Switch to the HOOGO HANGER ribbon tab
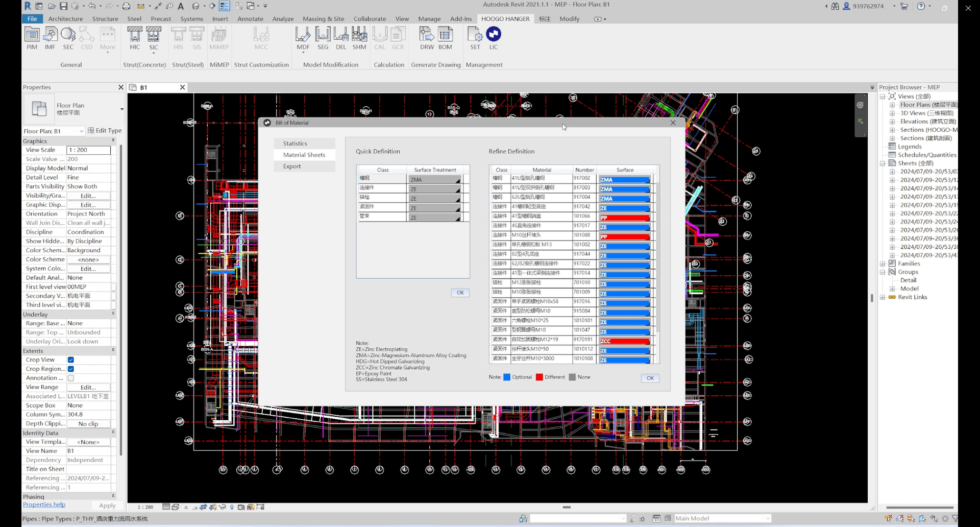980x527 pixels. [505, 19]
